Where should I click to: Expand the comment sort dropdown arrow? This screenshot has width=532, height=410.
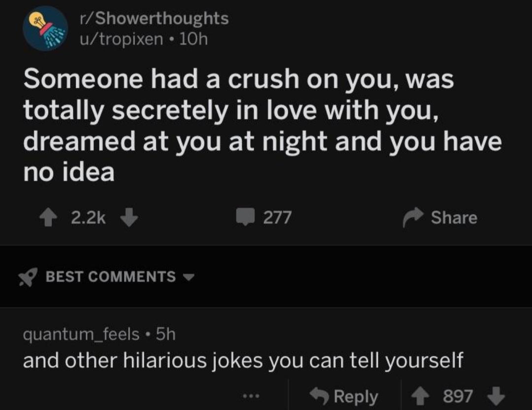tap(187, 277)
